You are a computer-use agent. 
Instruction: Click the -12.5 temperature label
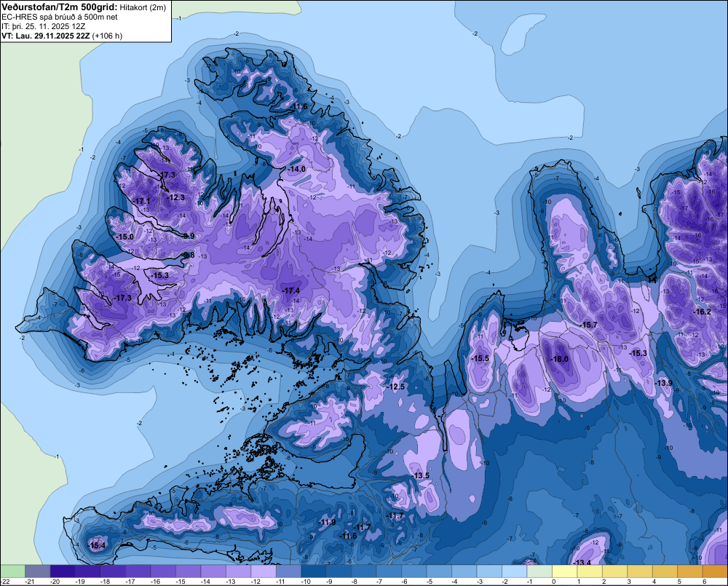click(395, 387)
